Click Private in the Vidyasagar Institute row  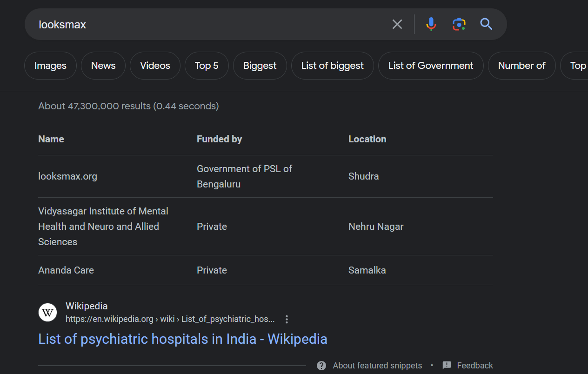[212, 227]
